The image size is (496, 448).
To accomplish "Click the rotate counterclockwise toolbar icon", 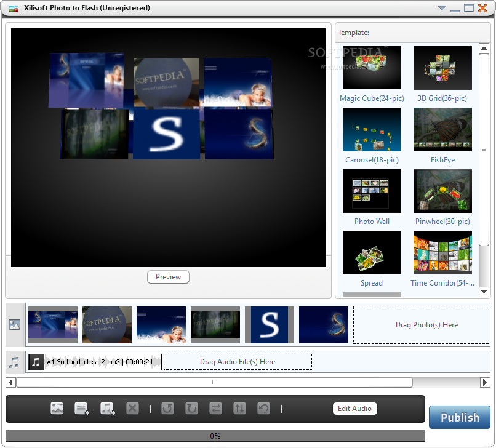I will (x=167, y=408).
